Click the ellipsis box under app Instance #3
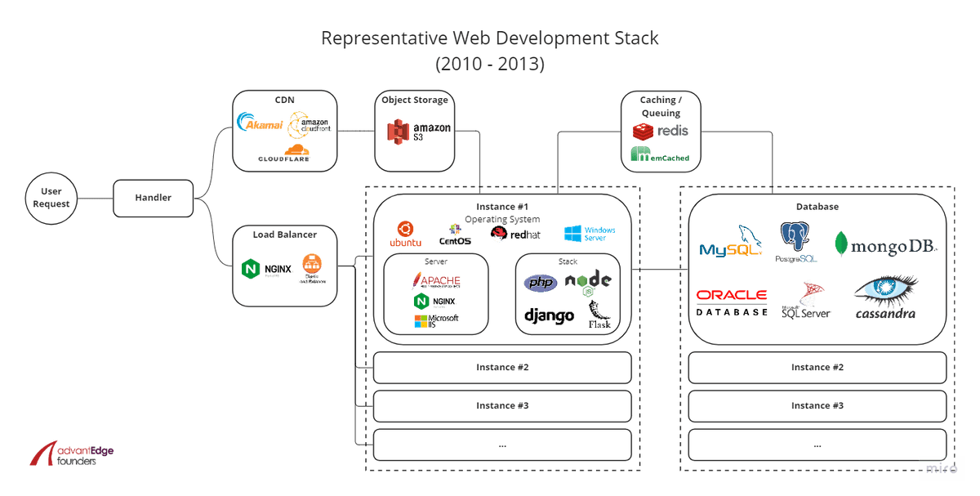Viewport: 980px width, 496px height. coord(502,445)
